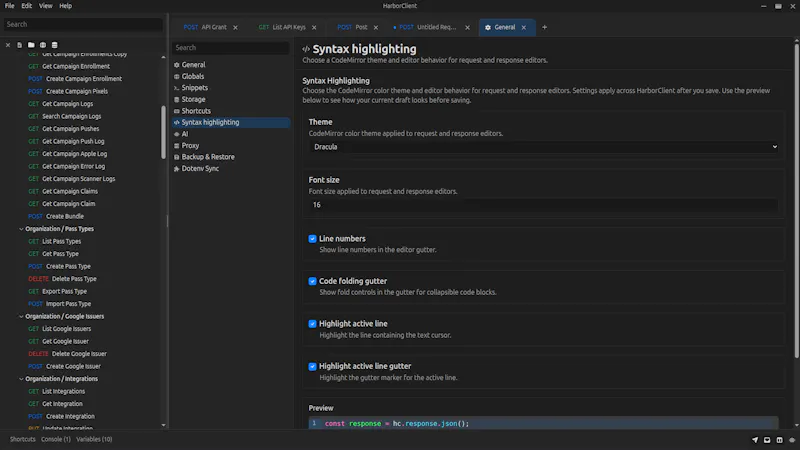Screen dimensions: 800x450
Task: Open the Delete Pass Type request
Action: click(74, 279)
